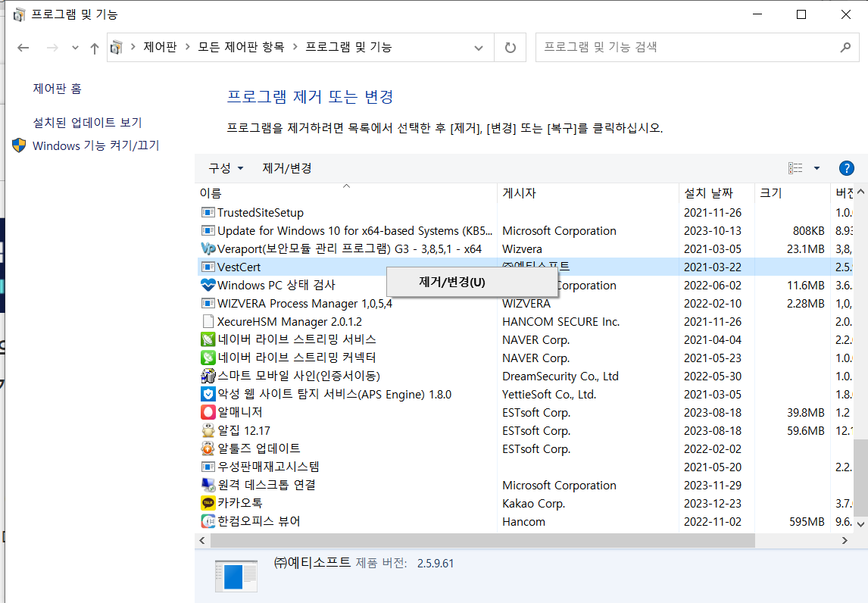
Task: Select YettieSoft Co., Ltd. publisher cell
Action: click(549, 394)
